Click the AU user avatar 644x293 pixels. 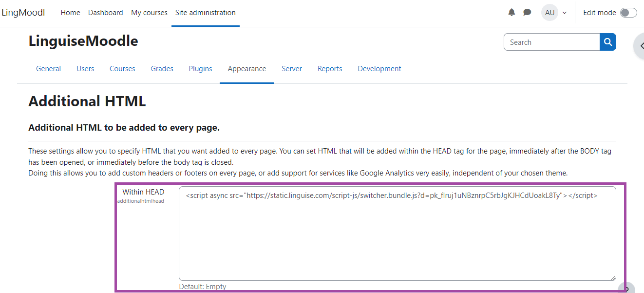549,13
